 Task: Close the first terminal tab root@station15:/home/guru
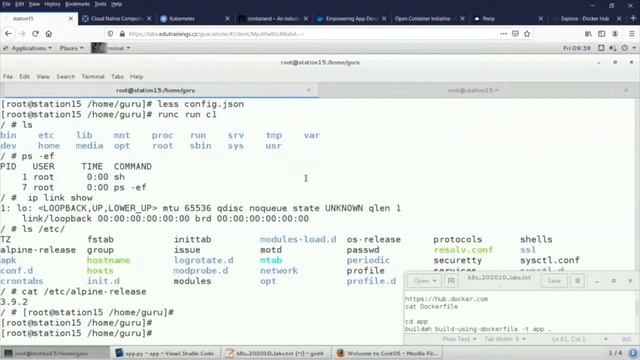pos(309,90)
